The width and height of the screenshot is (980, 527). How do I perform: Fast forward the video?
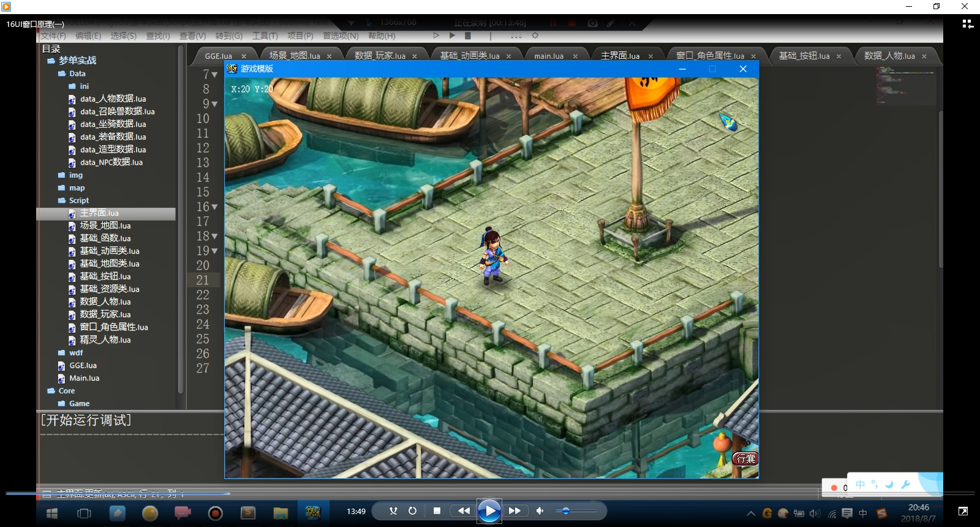pos(514,510)
